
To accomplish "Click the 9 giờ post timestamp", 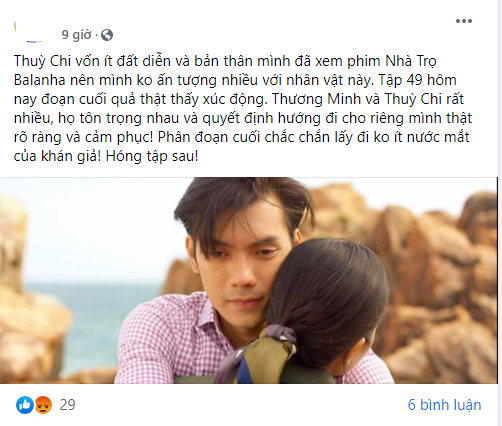I will (x=76, y=35).
